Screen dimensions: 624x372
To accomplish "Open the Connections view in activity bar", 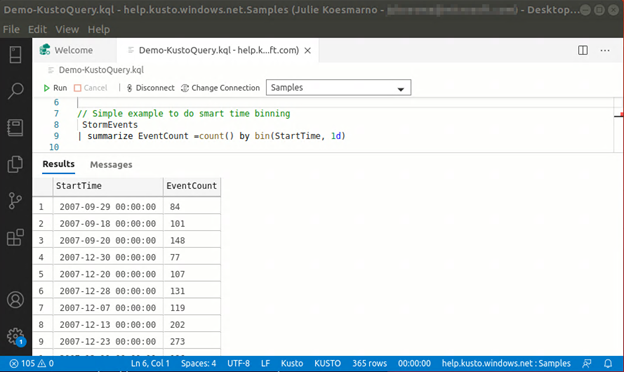I will tap(16, 55).
